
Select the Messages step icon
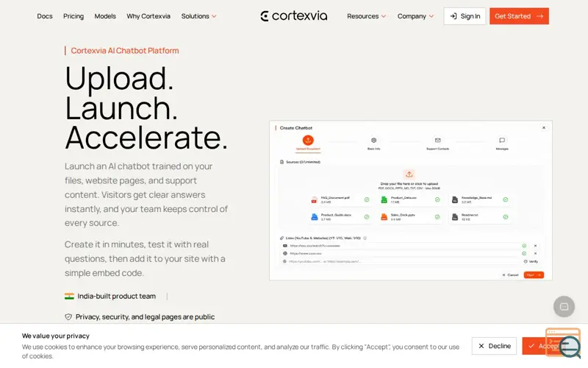pyautogui.click(x=502, y=140)
